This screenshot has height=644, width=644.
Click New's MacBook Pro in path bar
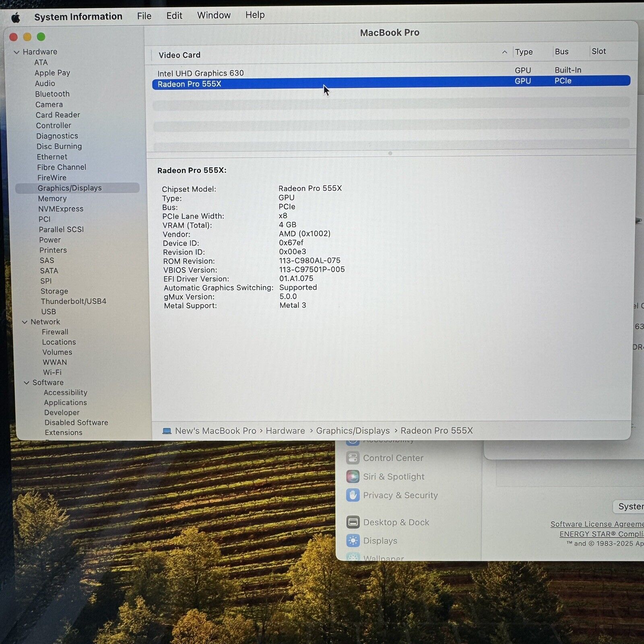pyautogui.click(x=215, y=431)
